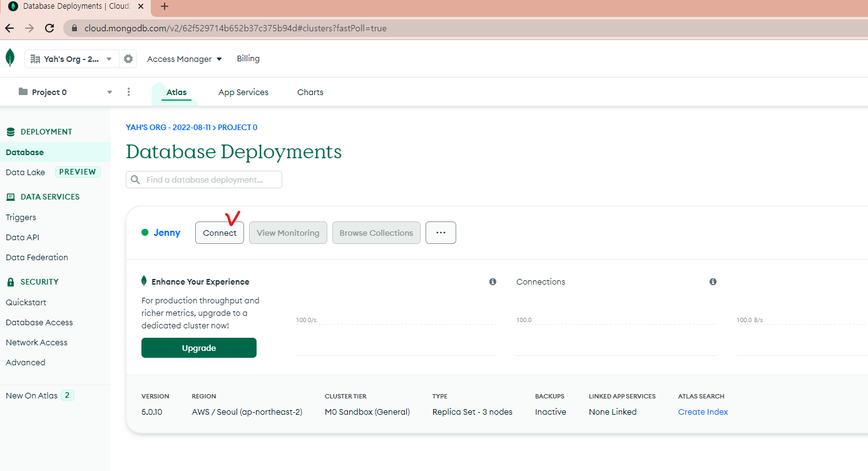Switch to the Atlas tab
This screenshot has height=471, width=868.
pyautogui.click(x=176, y=92)
